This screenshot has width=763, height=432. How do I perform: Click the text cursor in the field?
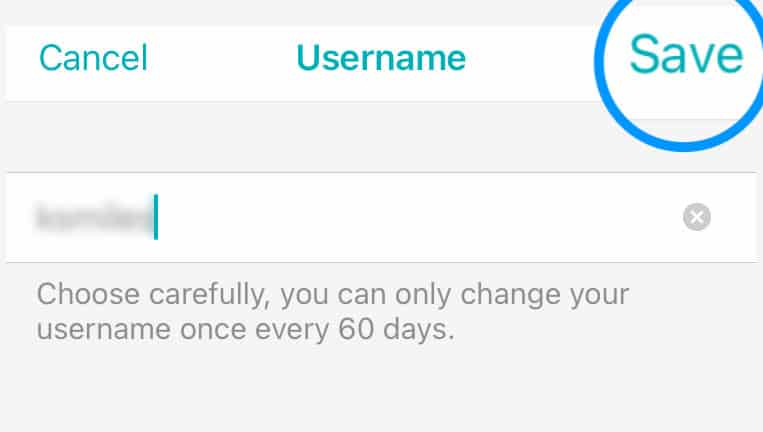(156, 217)
